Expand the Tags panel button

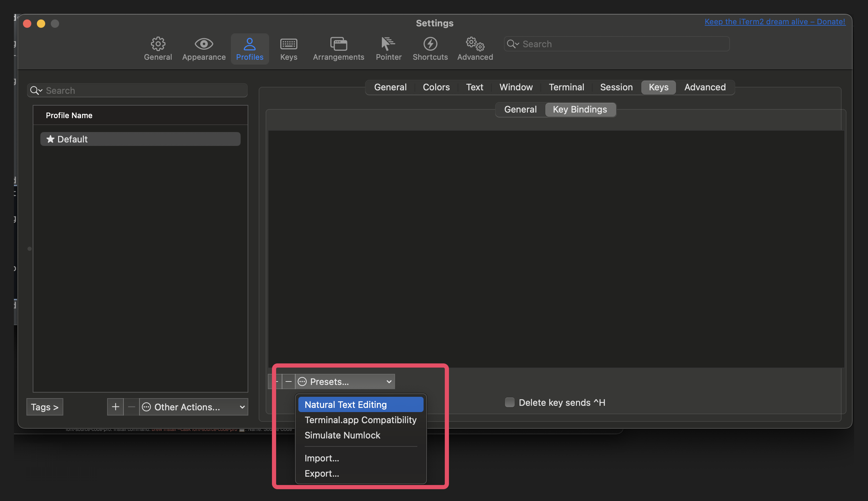[x=45, y=407]
